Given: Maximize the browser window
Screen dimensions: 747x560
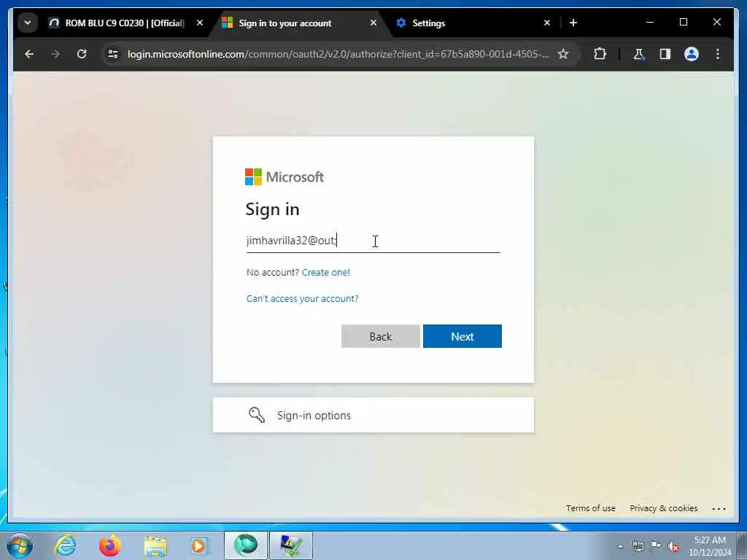Looking at the screenshot, I should coord(683,23).
